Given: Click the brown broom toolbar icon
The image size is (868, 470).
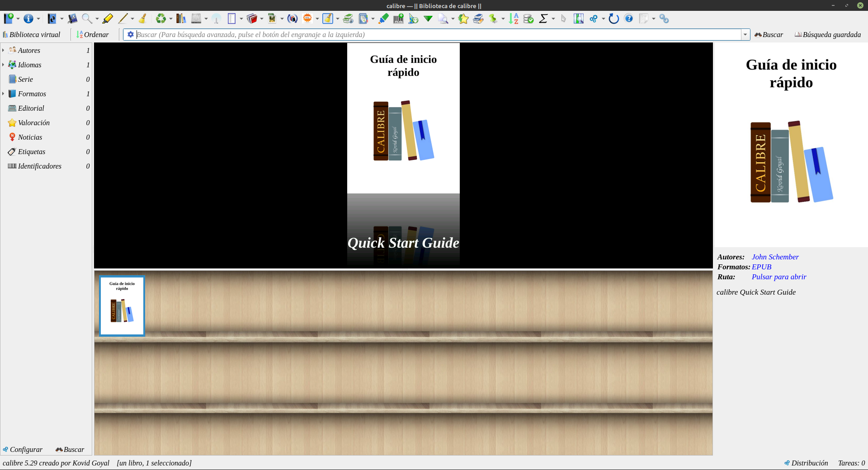Looking at the screenshot, I should [x=143, y=19].
